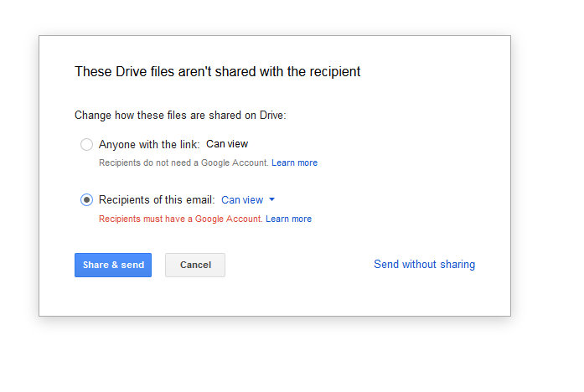
Task: Click the 'Change how these files are shared' text
Action: click(180, 116)
